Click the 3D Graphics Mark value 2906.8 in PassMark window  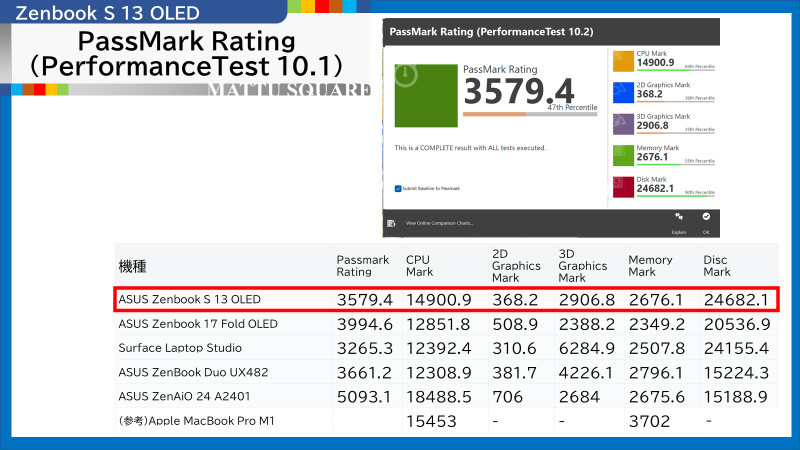653,126
